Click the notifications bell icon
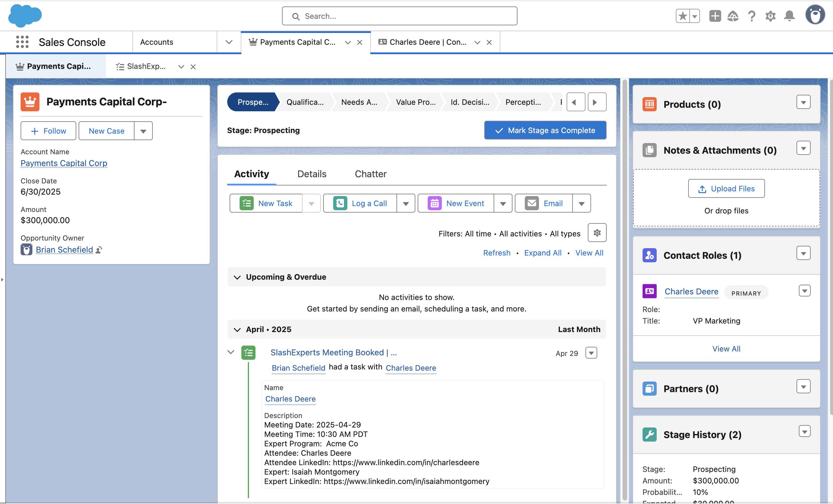833x504 pixels. click(789, 16)
